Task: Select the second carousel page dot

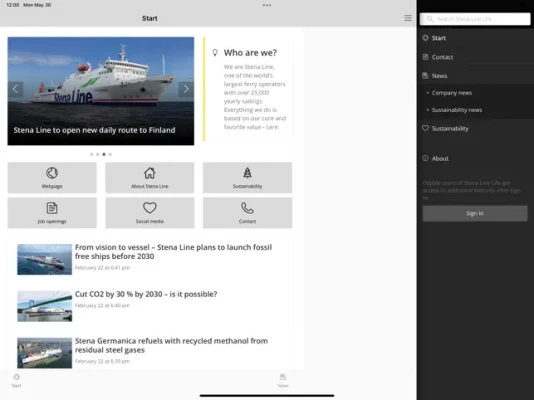Action: click(x=97, y=154)
